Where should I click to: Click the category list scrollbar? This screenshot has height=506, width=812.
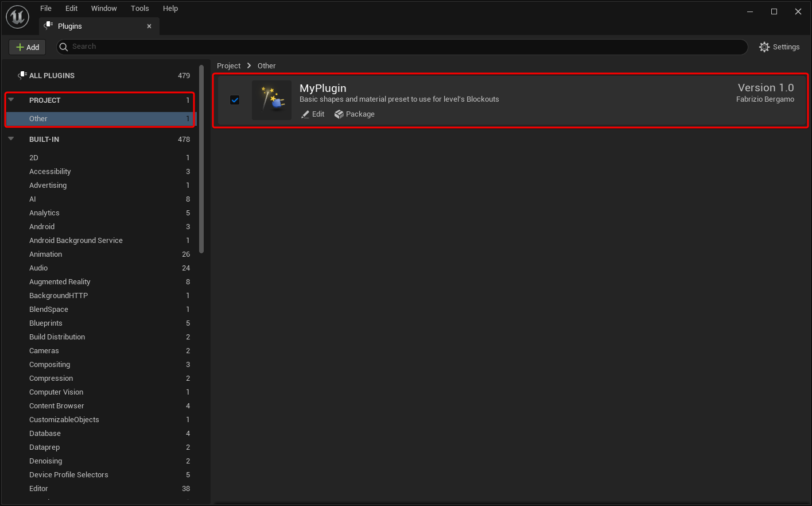coord(201,159)
